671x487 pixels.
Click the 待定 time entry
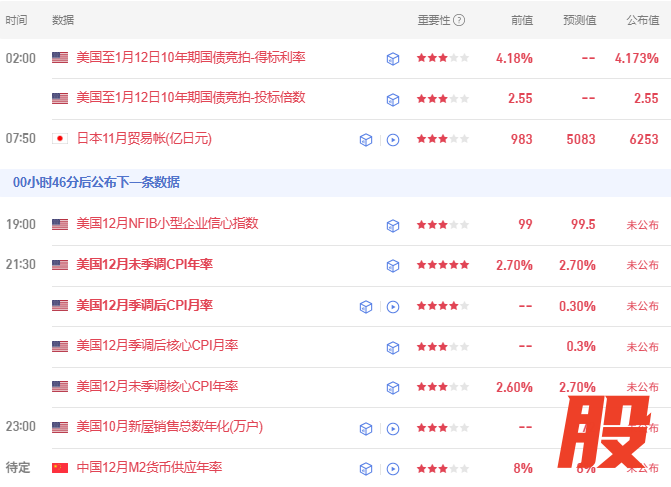(18, 467)
